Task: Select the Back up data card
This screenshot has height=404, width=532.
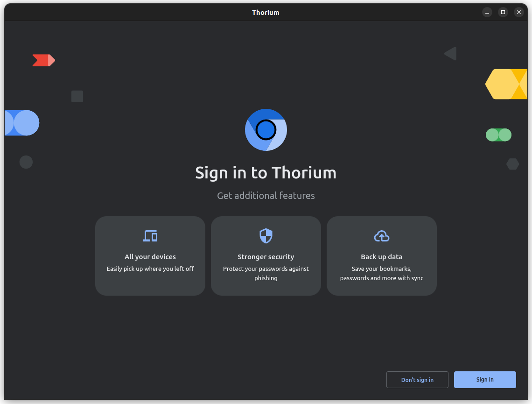Action: pos(381,256)
